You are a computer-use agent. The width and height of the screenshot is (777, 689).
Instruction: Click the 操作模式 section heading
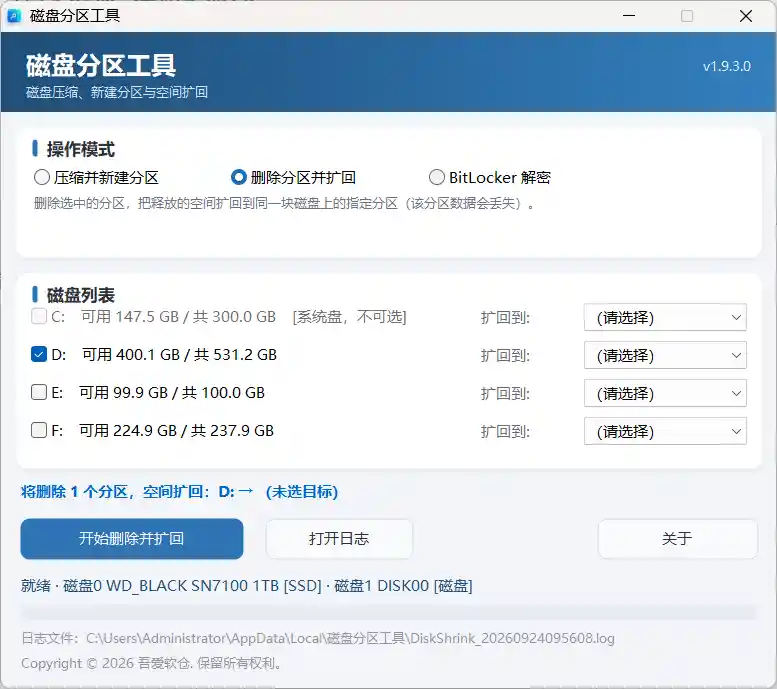tap(81, 149)
